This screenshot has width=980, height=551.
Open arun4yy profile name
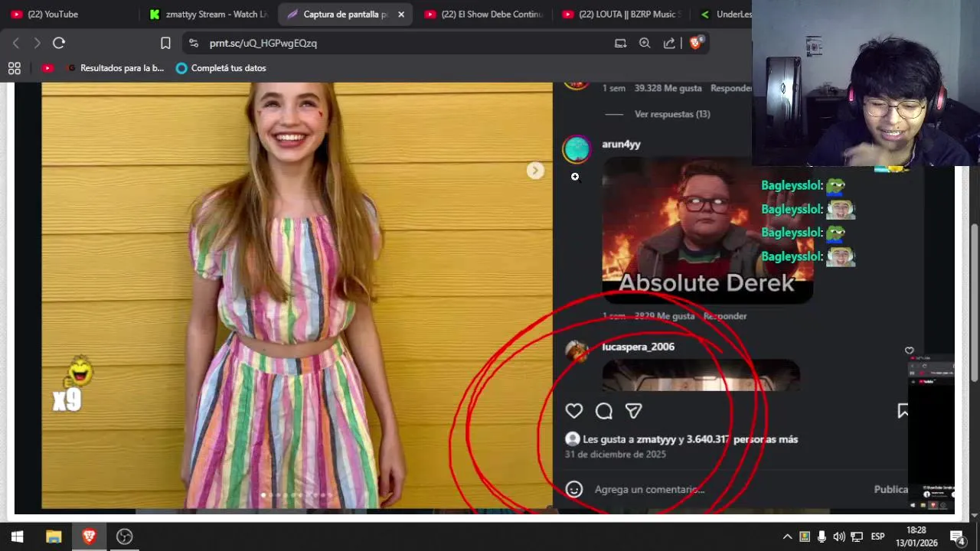coord(621,144)
